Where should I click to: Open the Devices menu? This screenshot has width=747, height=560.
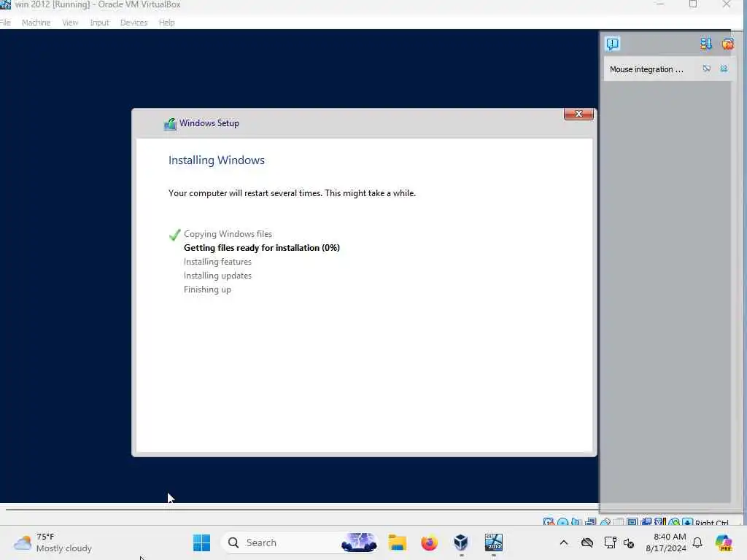tap(134, 23)
